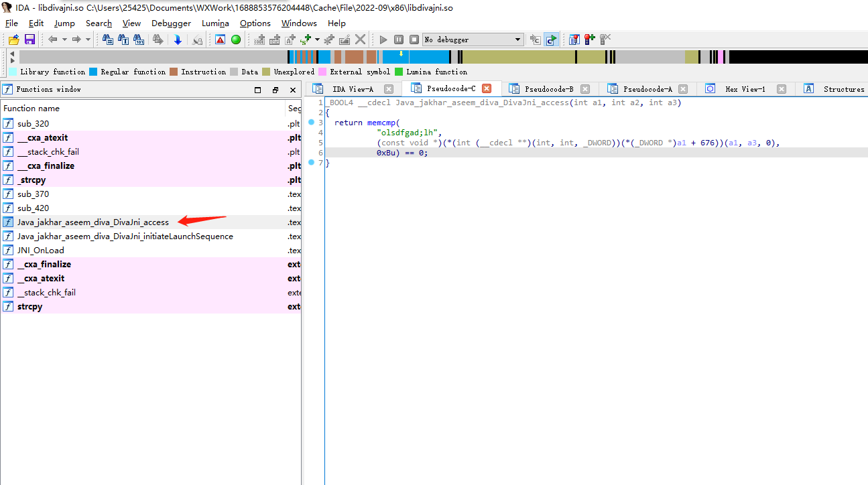Click the breakpoint list toolbar icon
Viewport: 868px width, 485px height.
point(574,40)
